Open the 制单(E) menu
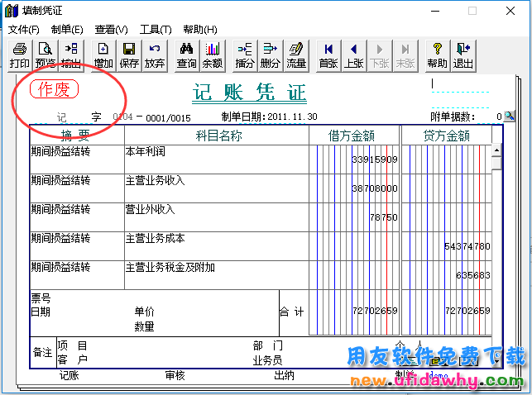532x395 pixels. [x=67, y=30]
